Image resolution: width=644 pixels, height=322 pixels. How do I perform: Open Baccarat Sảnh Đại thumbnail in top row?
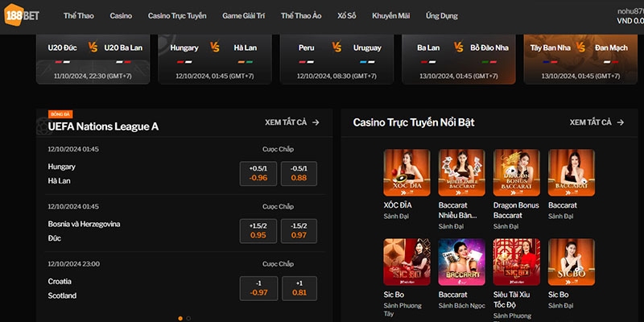572,172
